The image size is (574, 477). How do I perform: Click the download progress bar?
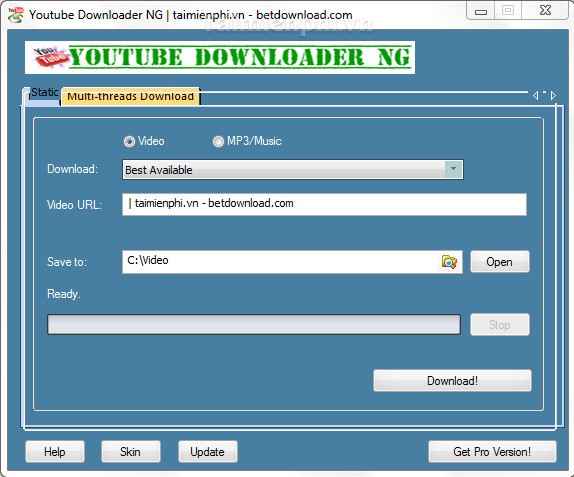[254, 324]
